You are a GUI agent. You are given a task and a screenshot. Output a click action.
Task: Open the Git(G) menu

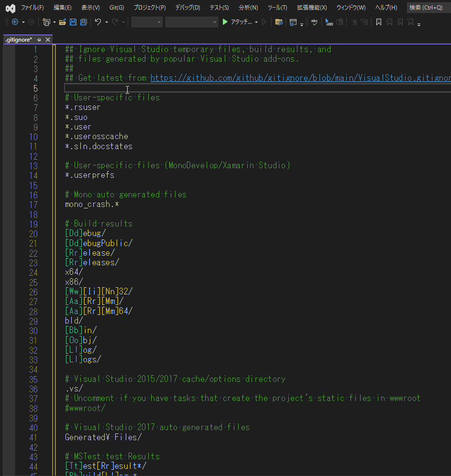pyautogui.click(x=117, y=8)
